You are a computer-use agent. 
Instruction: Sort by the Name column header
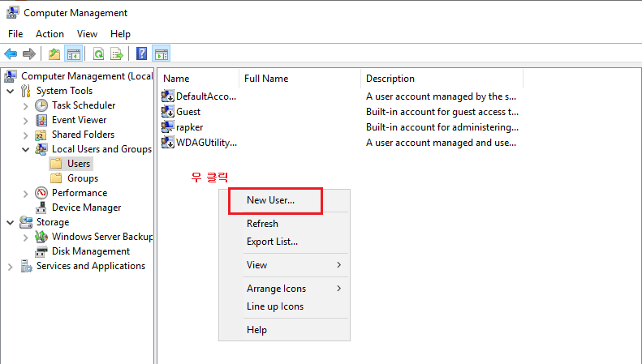click(199, 79)
